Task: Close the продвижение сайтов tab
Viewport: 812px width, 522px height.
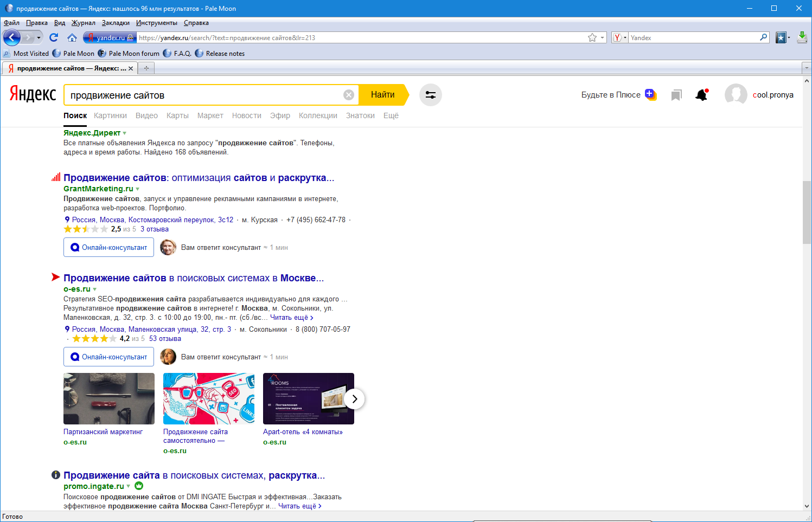Action: (131, 68)
